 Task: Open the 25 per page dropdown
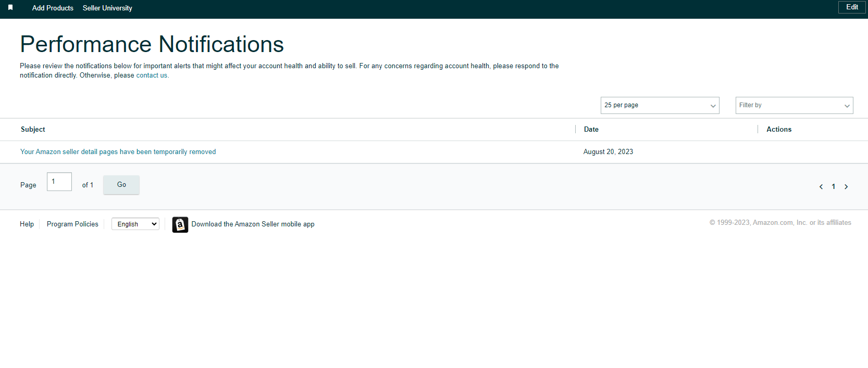[660, 105]
